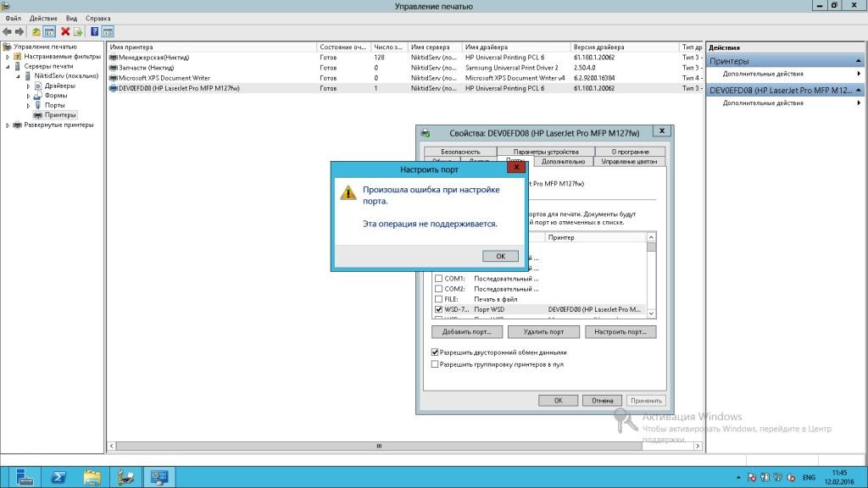868x488 pixels.
Task: Click the Порты node icon in tree
Action: pyautogui.click(x=38, y=105)
